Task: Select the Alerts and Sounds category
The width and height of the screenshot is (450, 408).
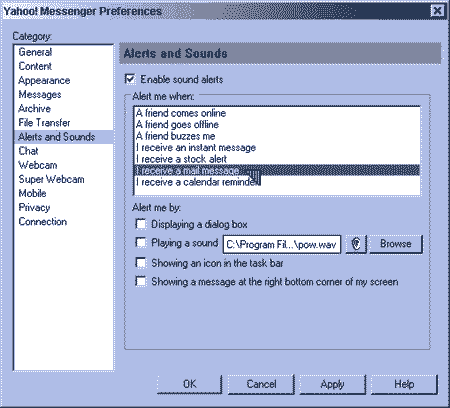Action: (64, 137)
